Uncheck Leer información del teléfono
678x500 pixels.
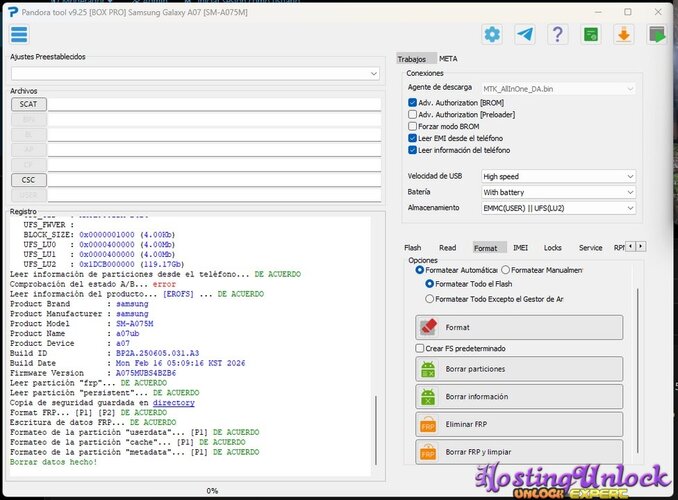(x=413, y=150)
